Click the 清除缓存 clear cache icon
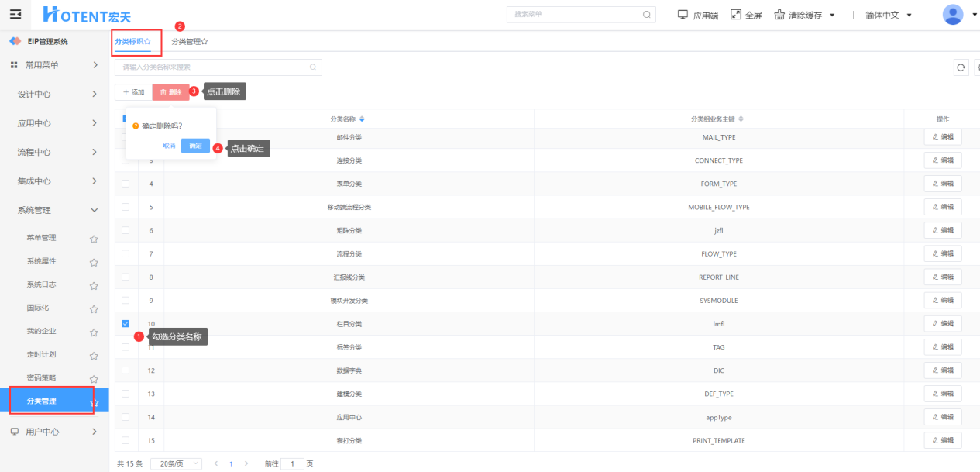The image size is (980, 472). 779,15
